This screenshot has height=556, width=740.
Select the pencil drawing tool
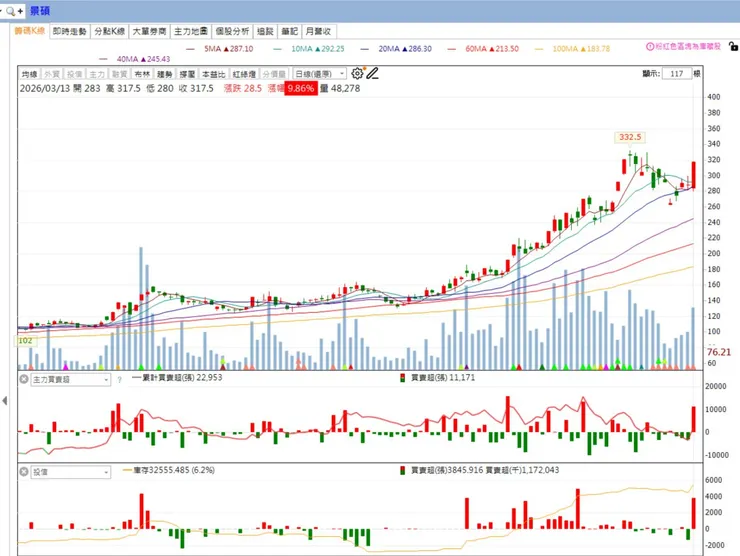[372, 73]
